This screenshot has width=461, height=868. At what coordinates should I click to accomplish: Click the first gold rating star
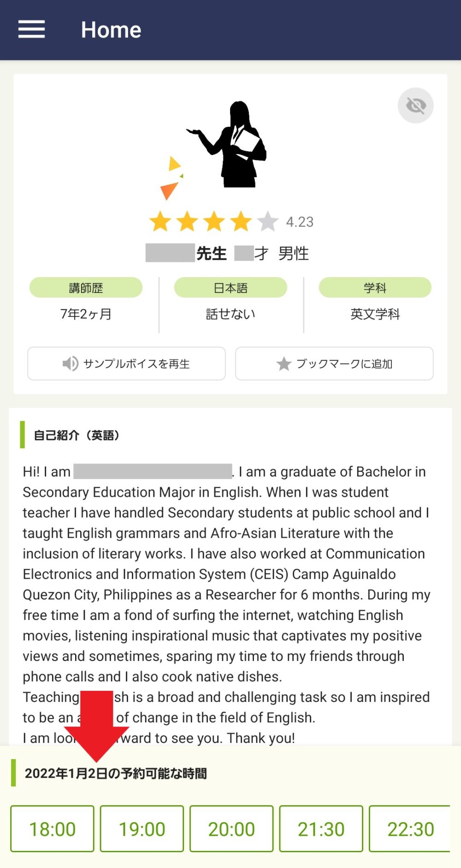[x=160, y=221]
